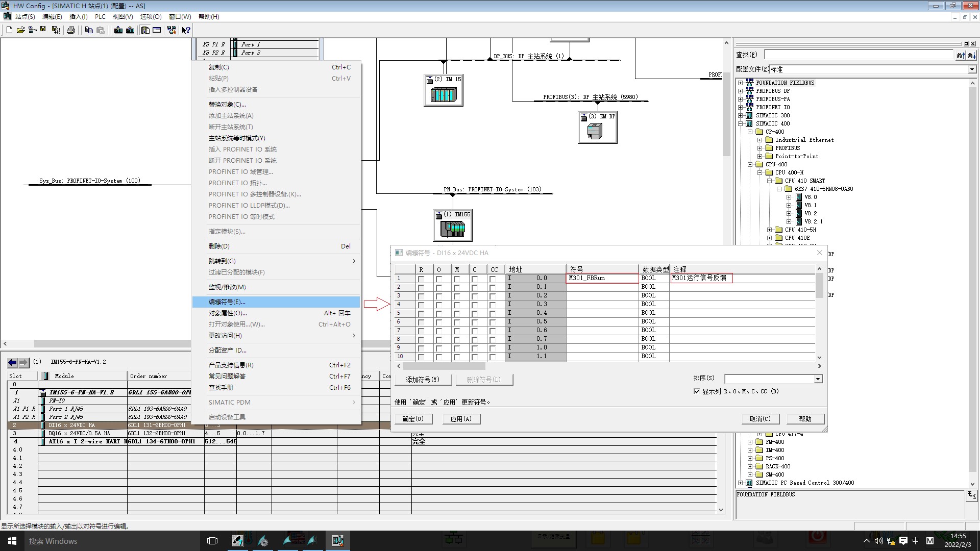Image resolution: width=980 pixels, height=551 pixels.
Task: Open the PLC menu
Action: click(x=100, y=16)
